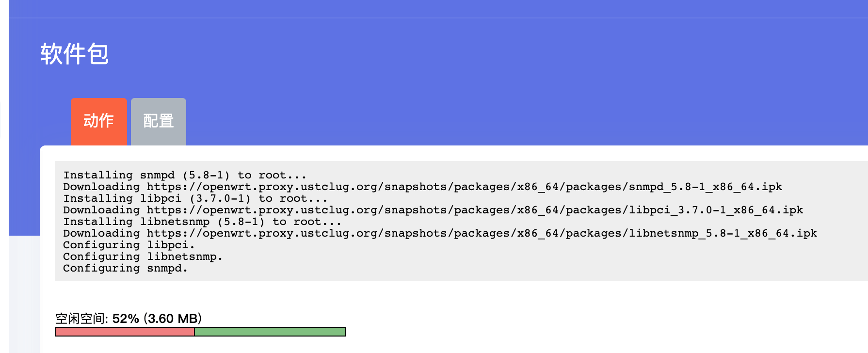Click the 52% free space value
Image resolution: width=868 pixels, height=353 pixels.
(x=126, y=319)
